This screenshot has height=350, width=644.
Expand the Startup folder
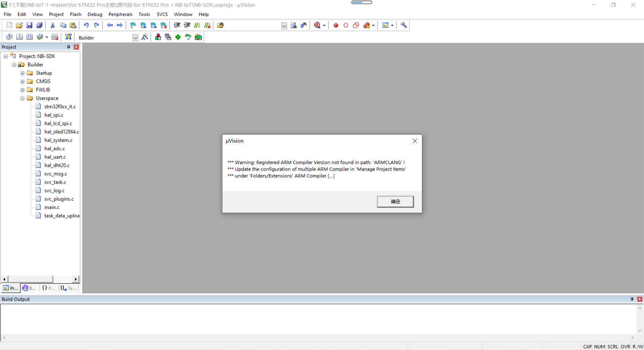pos(22,73)
